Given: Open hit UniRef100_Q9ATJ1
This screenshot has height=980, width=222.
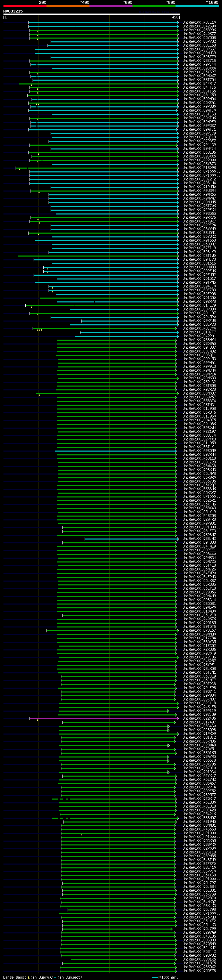Looking at the screenshot, I should coord(199,129).
